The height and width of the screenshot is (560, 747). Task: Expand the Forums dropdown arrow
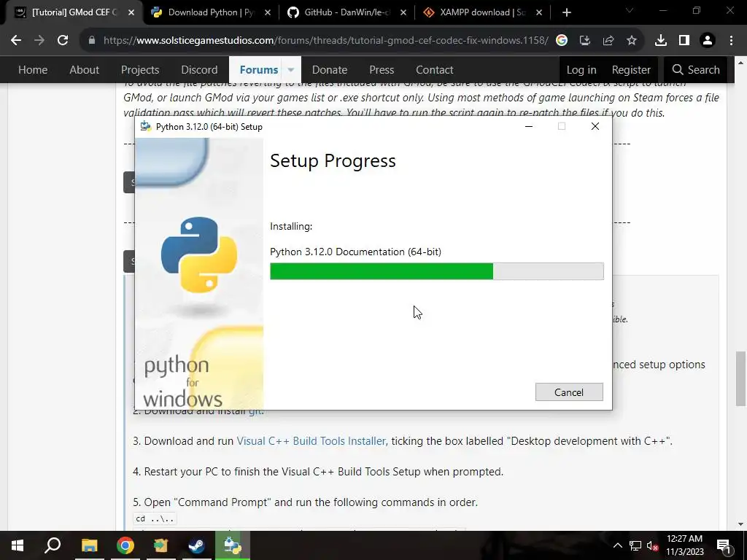click(x=290, y=70)
